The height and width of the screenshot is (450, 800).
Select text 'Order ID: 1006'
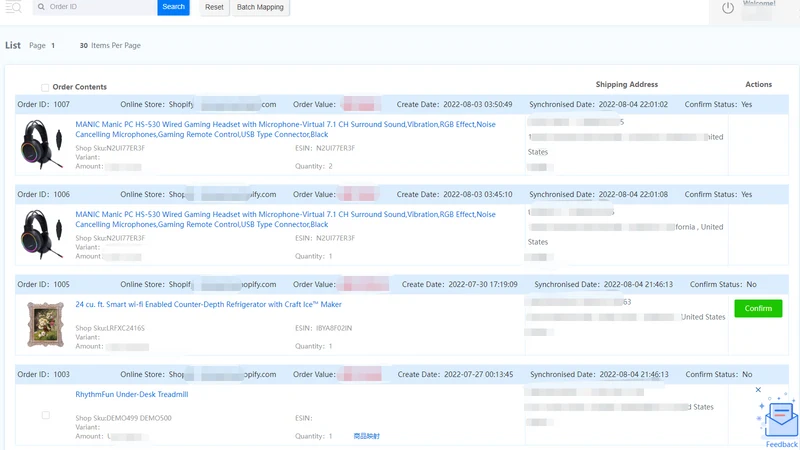43,194
